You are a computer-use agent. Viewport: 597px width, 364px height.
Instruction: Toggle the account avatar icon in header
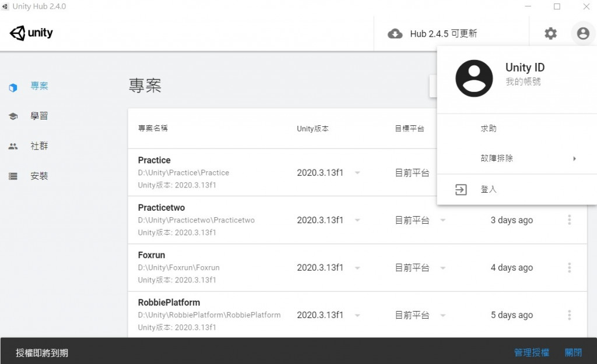pos(583,33)
